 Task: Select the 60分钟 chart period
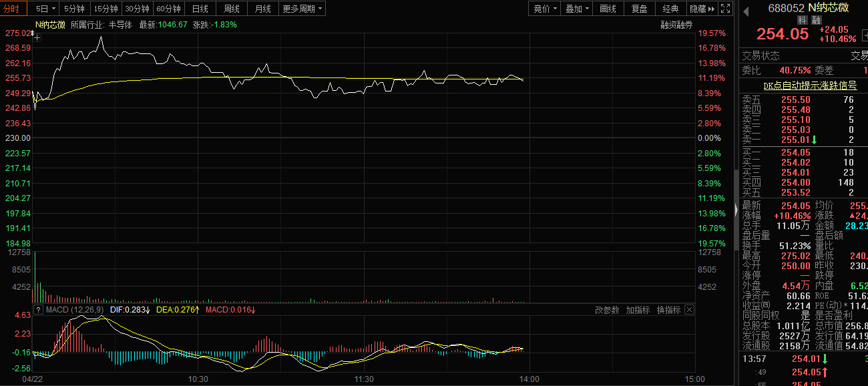[x=168, y=9]
